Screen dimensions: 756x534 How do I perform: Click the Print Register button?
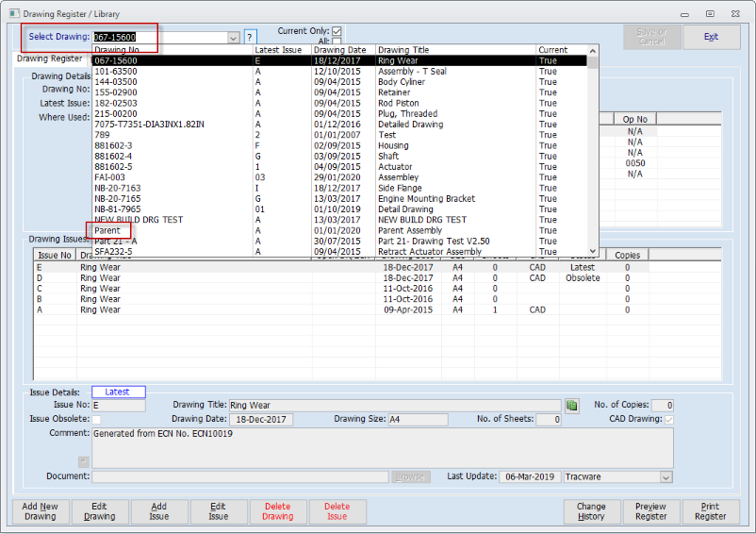point(710,511)
